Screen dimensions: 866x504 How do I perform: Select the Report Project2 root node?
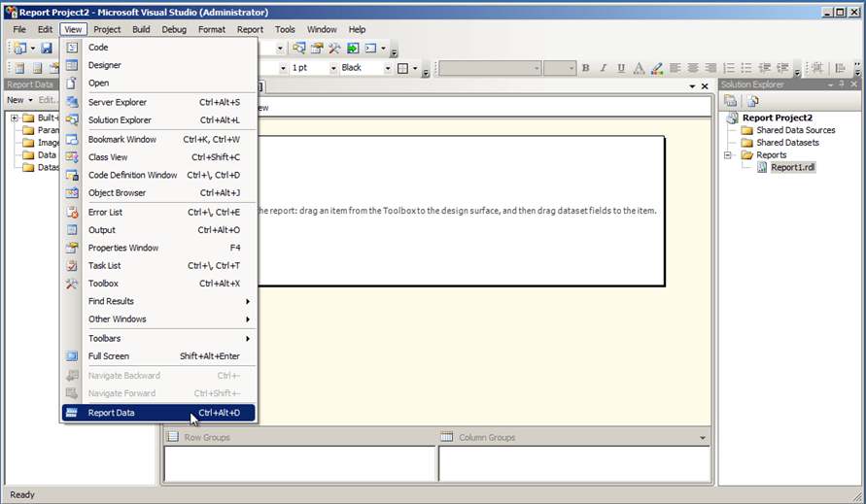tap(778, 118)
